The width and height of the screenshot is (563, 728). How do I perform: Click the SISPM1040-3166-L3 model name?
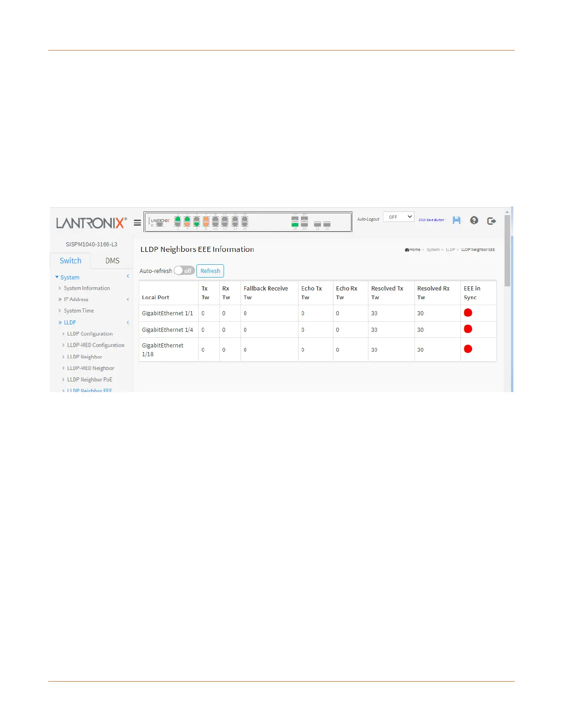click(92, 245)
